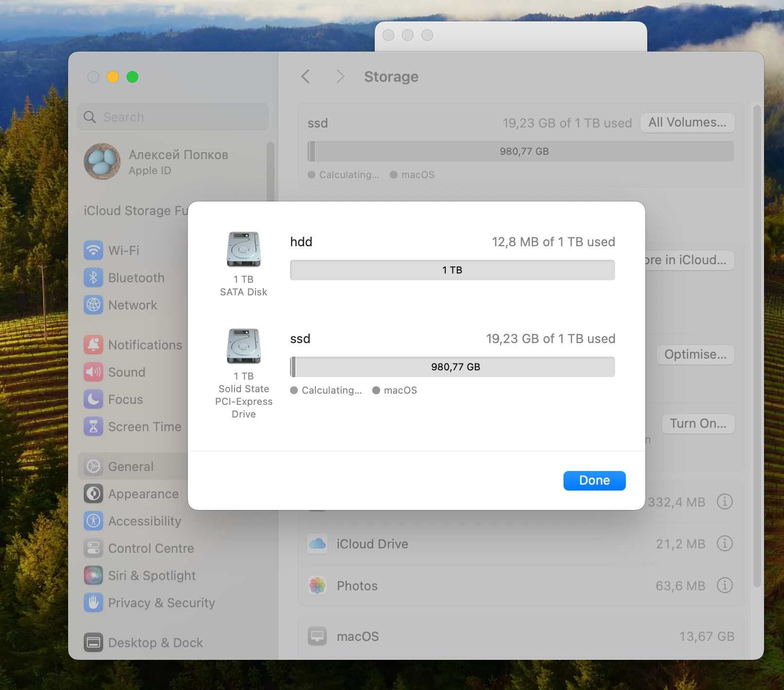Open Bluetooth settings in sidebar
784x690 pixels.
tap(124, 278)
